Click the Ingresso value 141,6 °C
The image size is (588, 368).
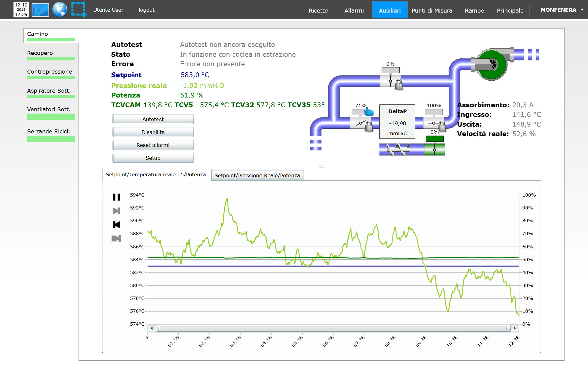coord(527,115)
